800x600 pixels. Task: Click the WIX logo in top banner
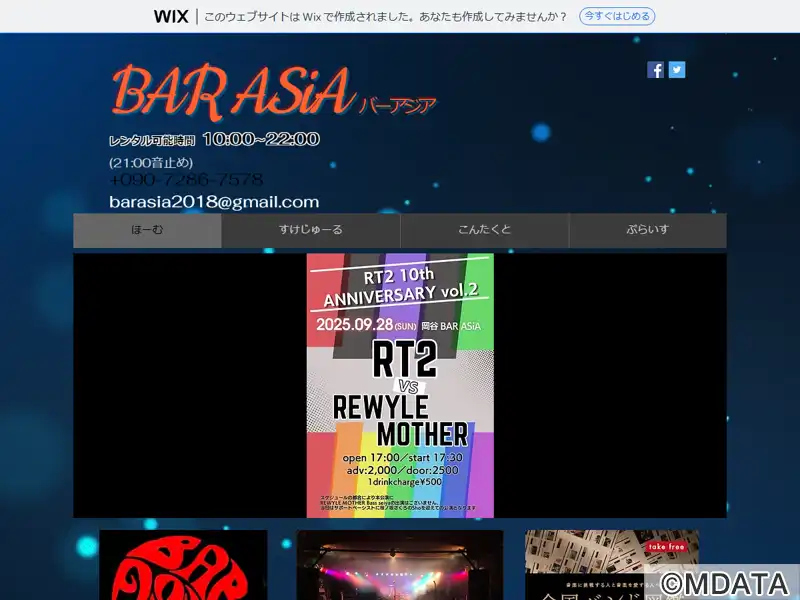click(x=171, y=17)
